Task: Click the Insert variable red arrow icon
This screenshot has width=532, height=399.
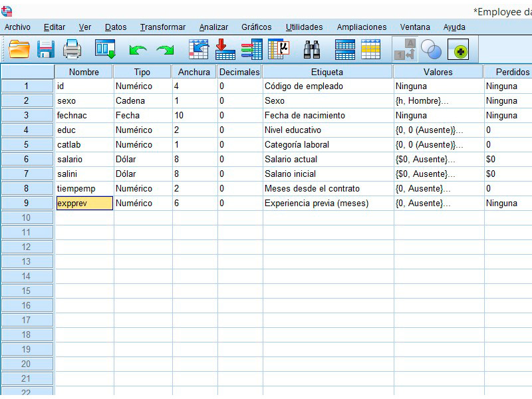Action: 225,49
